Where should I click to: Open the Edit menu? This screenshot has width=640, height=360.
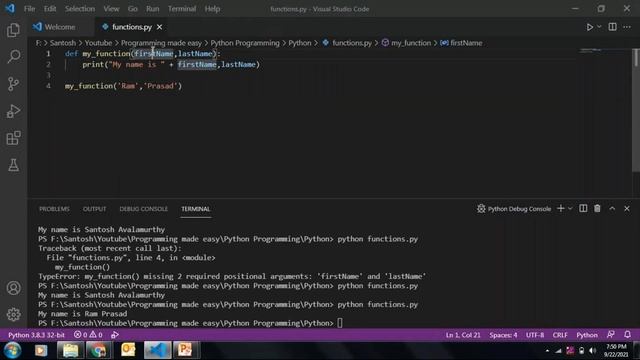click(x=50, y=9)
